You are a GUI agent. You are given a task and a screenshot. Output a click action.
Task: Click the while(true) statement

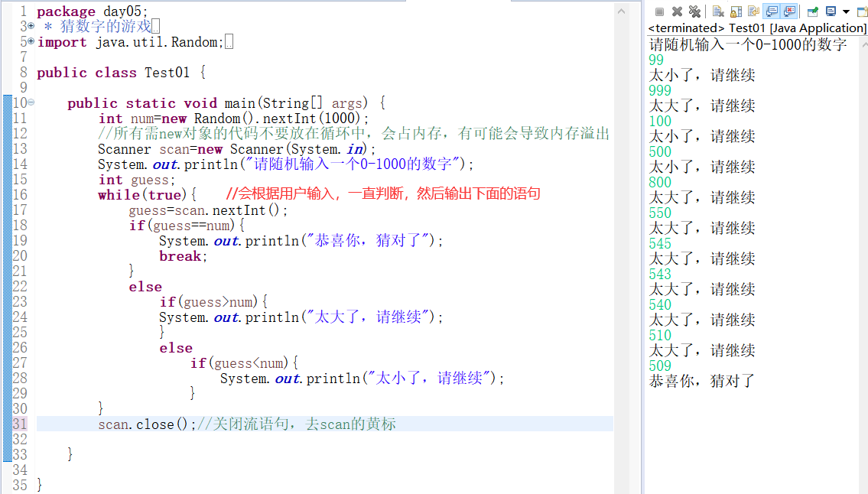pos(148,195)
